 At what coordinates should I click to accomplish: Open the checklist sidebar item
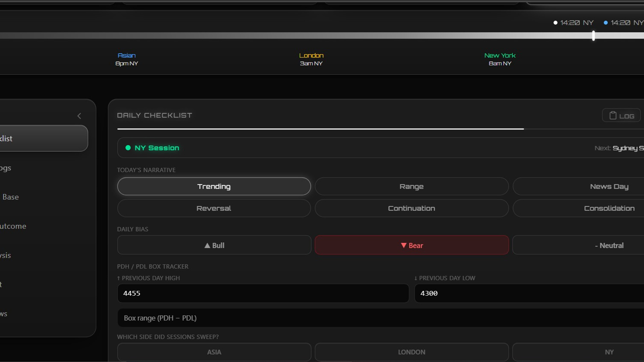44,138
